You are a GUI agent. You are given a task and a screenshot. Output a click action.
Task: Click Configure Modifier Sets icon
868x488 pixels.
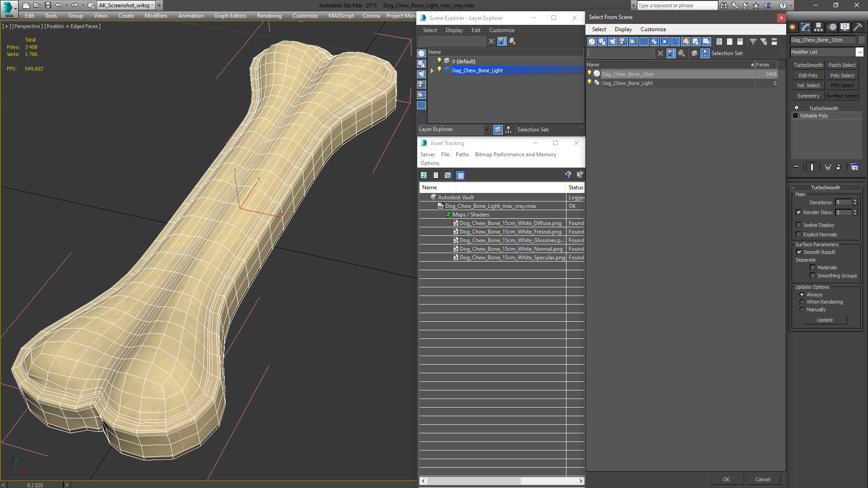[x=854, y=167]
